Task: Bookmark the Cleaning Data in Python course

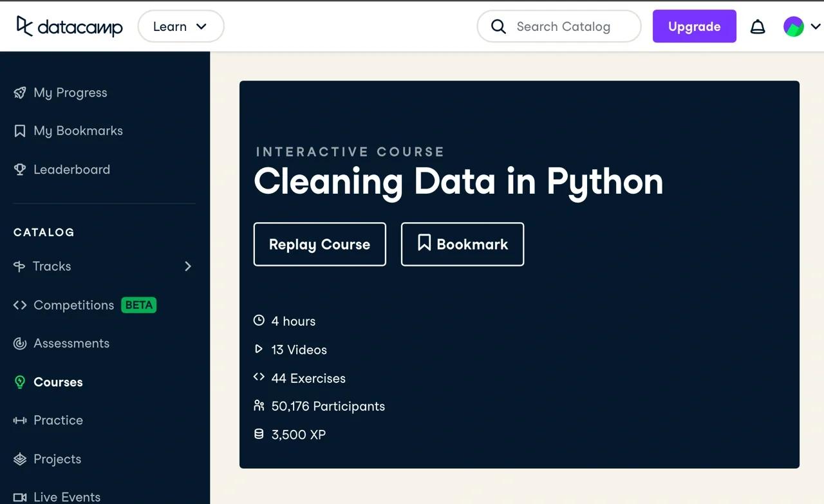Action: 462,244
